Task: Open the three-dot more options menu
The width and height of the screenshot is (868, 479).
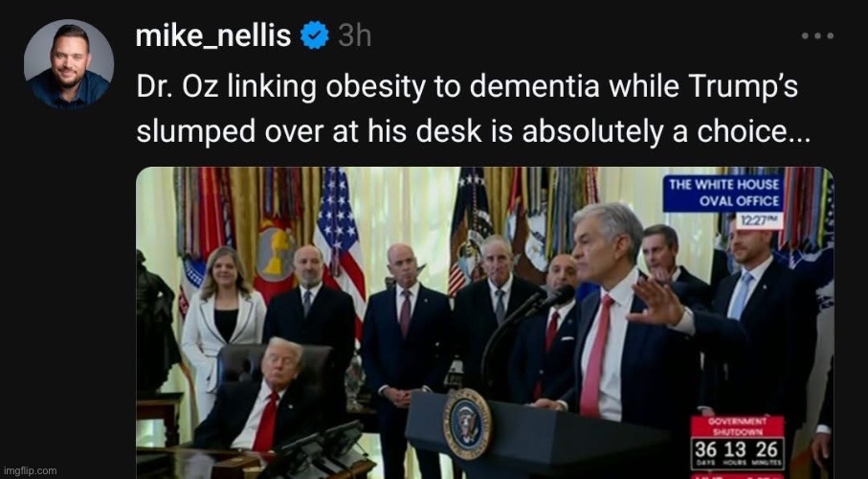Action: click(817, 36)
